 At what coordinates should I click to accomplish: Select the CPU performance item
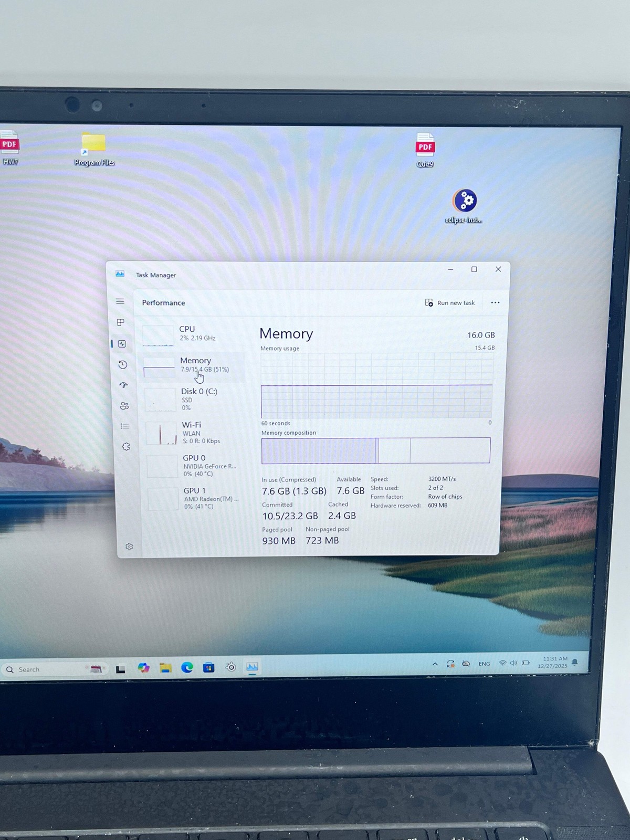(192, 334)
